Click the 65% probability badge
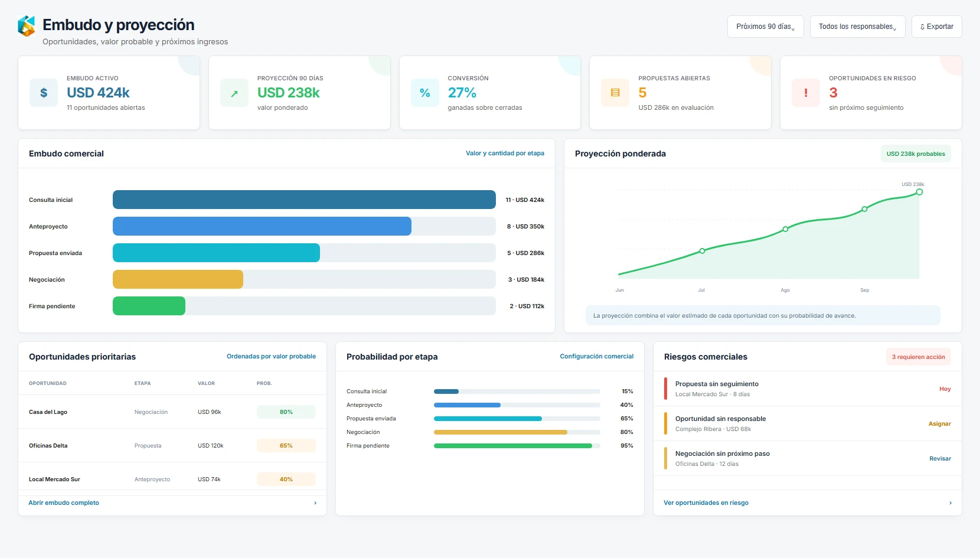Viewport: 980px width, 558px height. click(x=286, y=445)
